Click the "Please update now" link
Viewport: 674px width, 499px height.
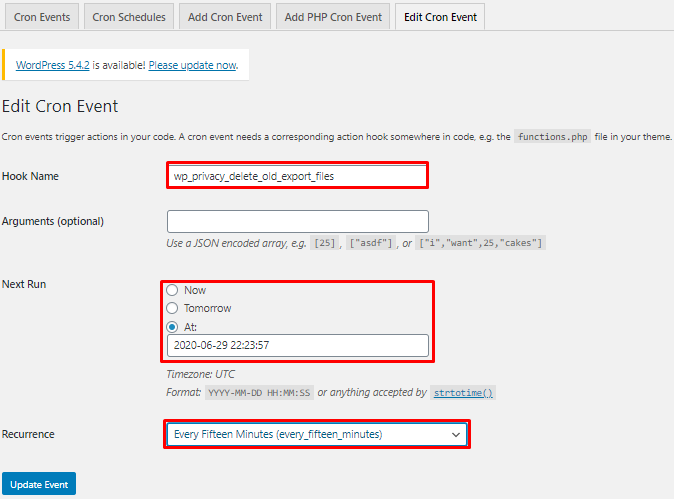tap(192, 65)
